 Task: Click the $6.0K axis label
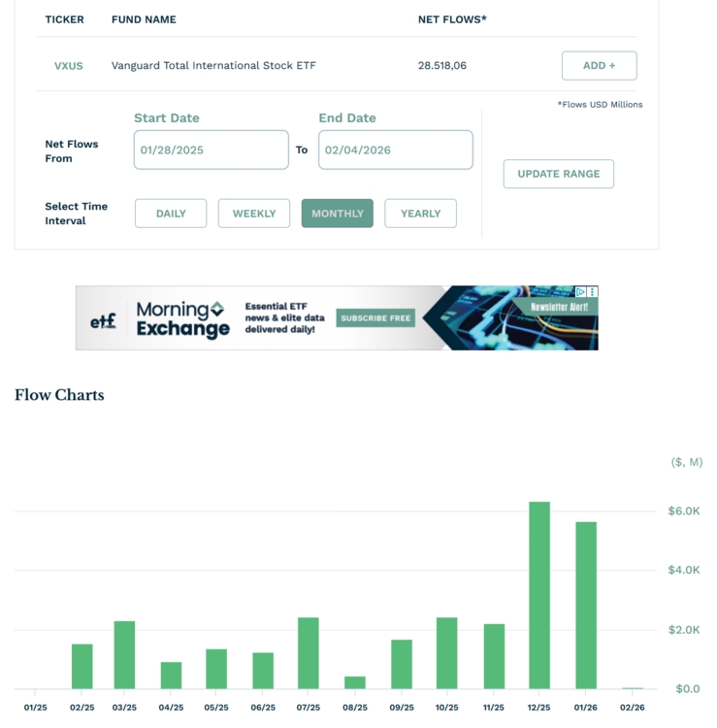tap(684, 512)
